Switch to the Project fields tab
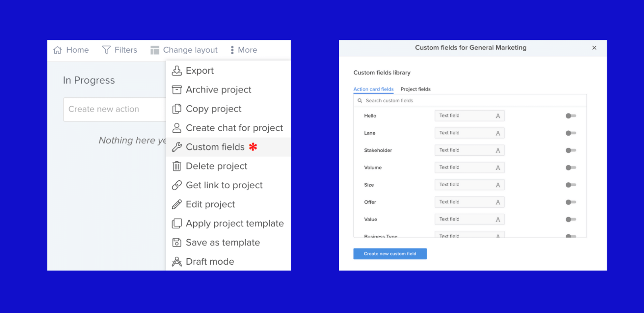The image size is (644, 313). (415, 89)
